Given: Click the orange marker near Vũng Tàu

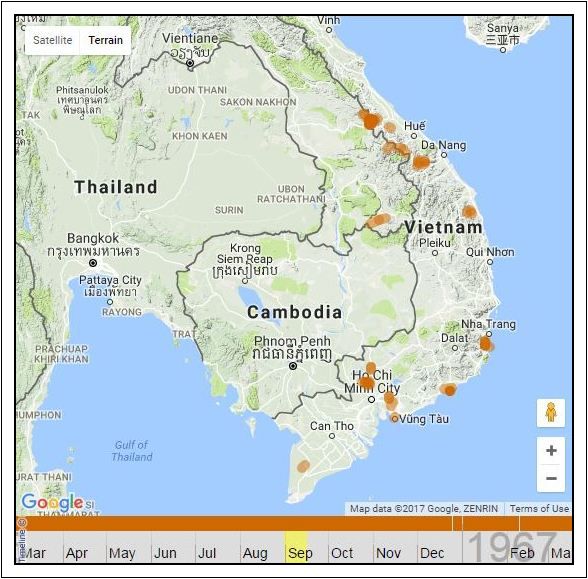Looking at the screenshot, I should click(x=394, y=417).
